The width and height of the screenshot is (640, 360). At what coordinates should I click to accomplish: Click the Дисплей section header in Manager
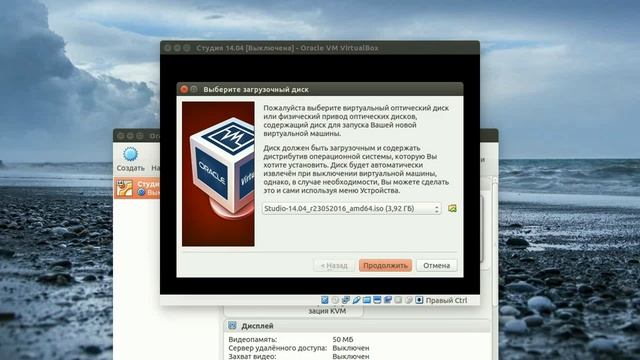pyautogui.click(x=357, y=326)
